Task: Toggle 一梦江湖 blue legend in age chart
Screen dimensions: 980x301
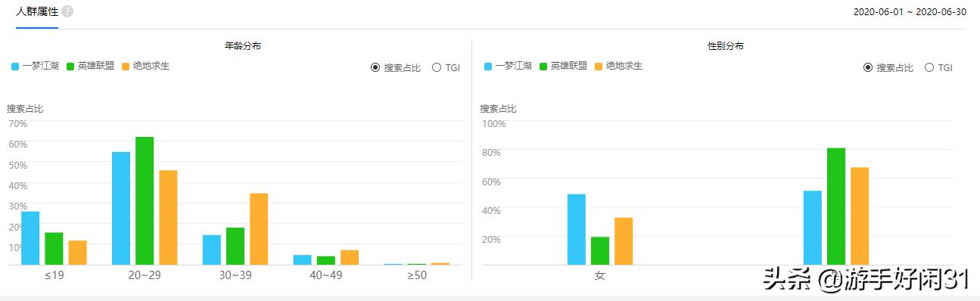Action: (35, 67)
